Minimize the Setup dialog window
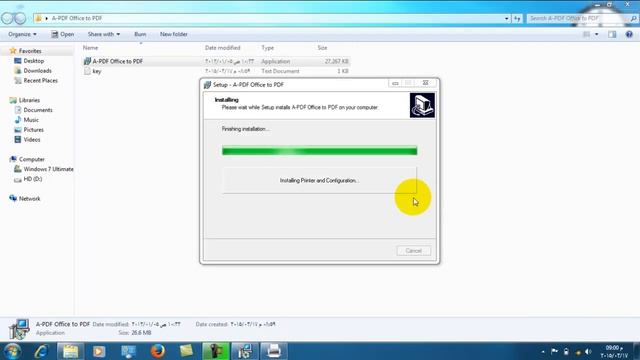 point(395,83)
